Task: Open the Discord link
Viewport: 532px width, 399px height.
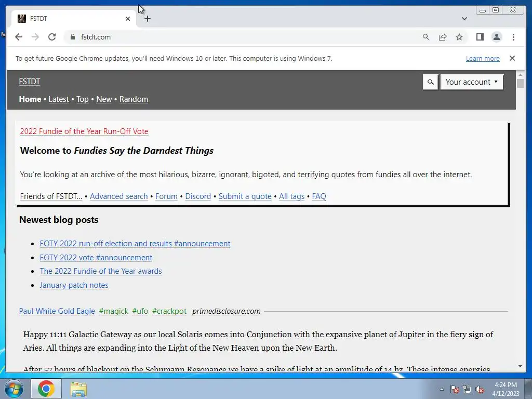Action: (198, 196)
